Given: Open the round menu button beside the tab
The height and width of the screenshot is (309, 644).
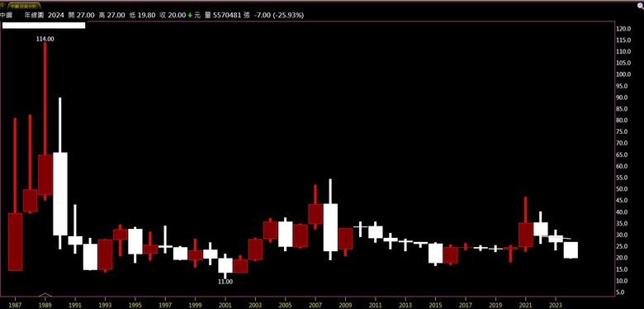Looking at the screenshot, I should point(2,7).
